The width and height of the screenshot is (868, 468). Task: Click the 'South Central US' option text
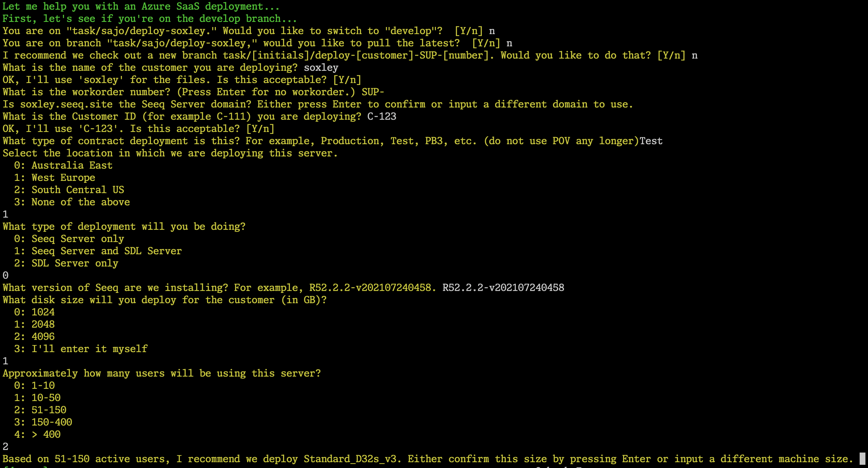pos(78,190)
